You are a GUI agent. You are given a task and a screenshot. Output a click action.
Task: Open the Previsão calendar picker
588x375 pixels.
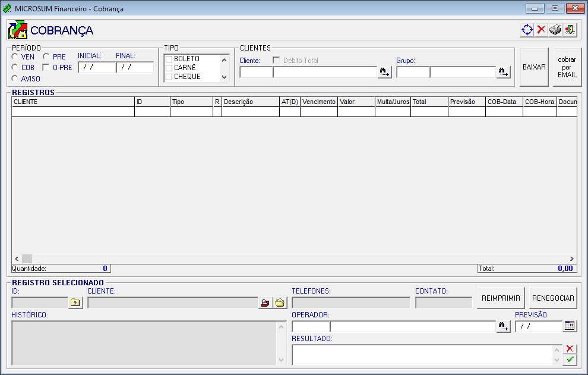tap(570, 326)
